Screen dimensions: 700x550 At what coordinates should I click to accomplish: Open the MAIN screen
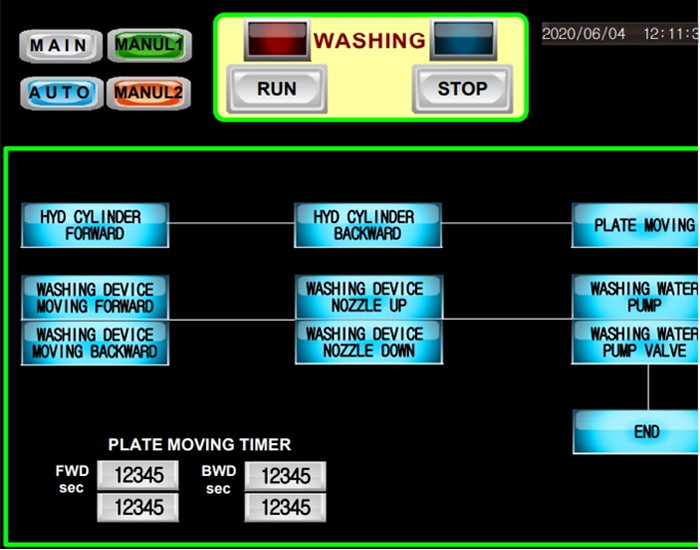pos(59,45)
